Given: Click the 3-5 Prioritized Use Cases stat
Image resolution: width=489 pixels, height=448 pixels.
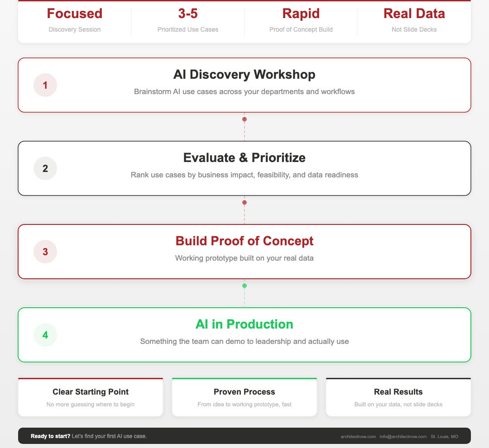Looking at the screenshot, I should click(x=188, y=20).
